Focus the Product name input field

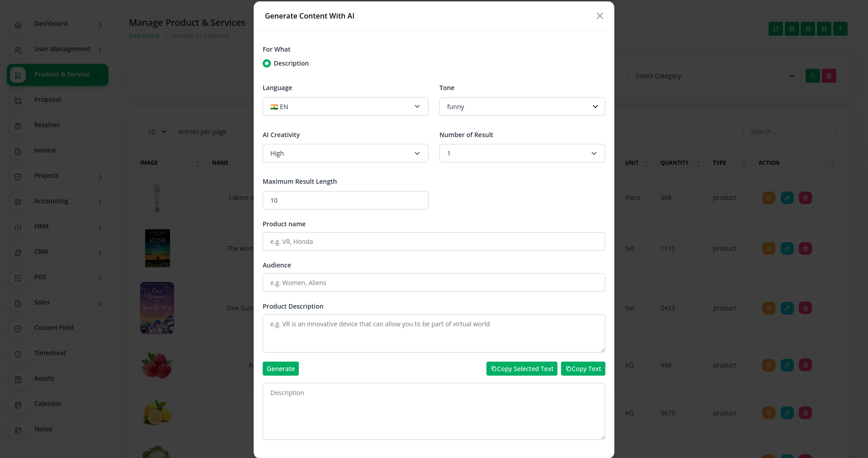pos(434,242)
